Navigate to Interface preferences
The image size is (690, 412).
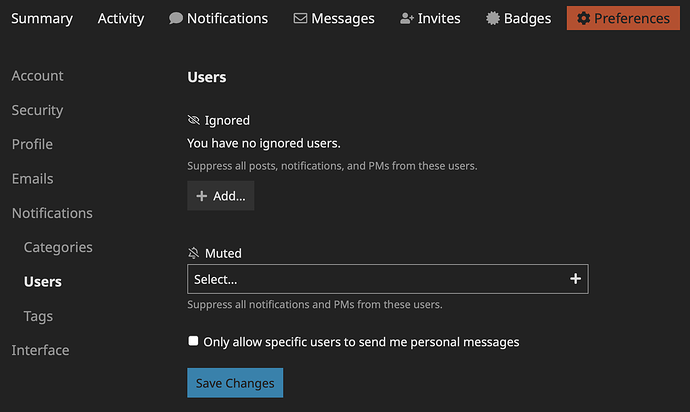tap(40, 350)
